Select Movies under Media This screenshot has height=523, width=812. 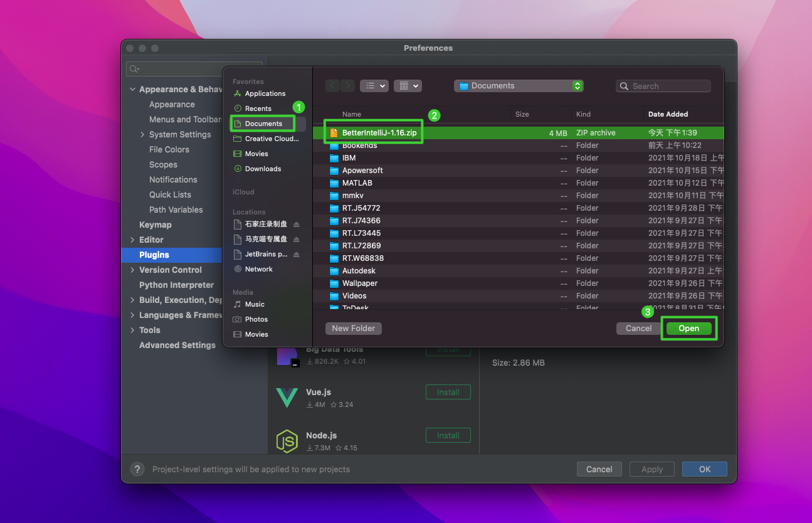pyautogui.click(x=256, y=334)
